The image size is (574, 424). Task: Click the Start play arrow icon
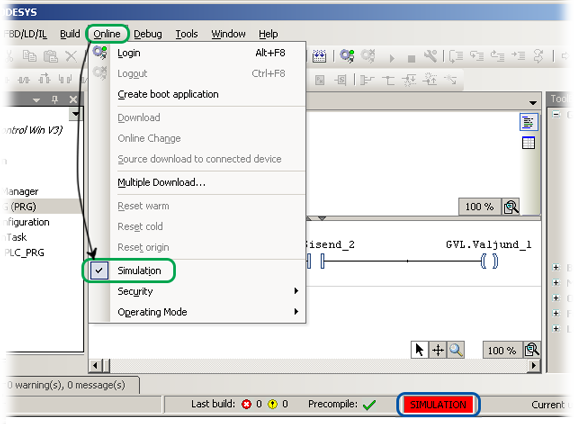(392, 58)
